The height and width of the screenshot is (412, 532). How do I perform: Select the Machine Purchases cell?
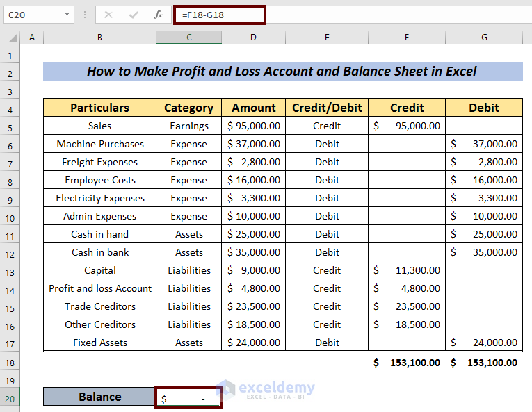99,144
